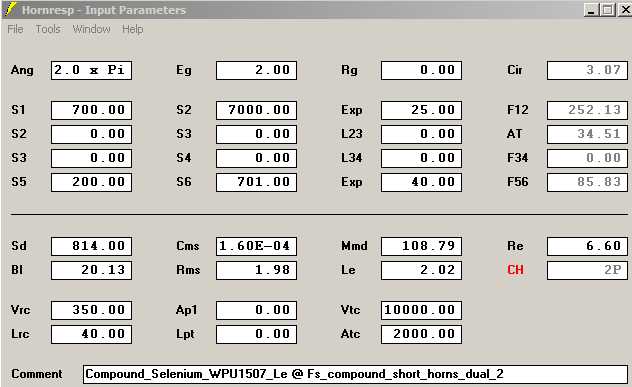This screenshot has width=632, height=387.
Task: Click the Vtc label text
Action: pyautogui.click(x=351, y=310)
